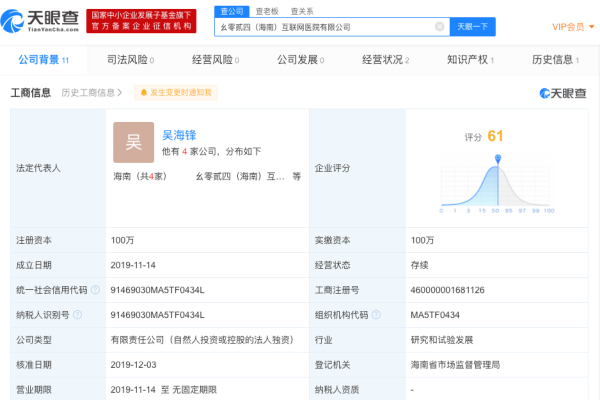Viewport: 600px width, 400px height.
Task: Click the approval date 2019-12-03
Action: [x=134, y=365]
